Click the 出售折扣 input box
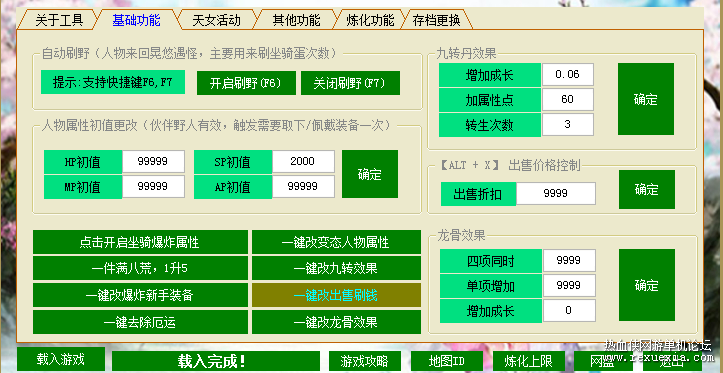 [556, 194]
